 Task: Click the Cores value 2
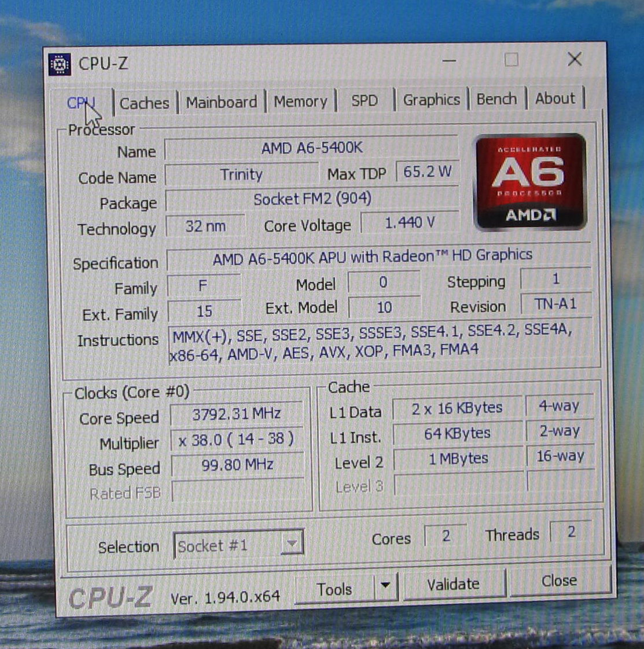446,536
